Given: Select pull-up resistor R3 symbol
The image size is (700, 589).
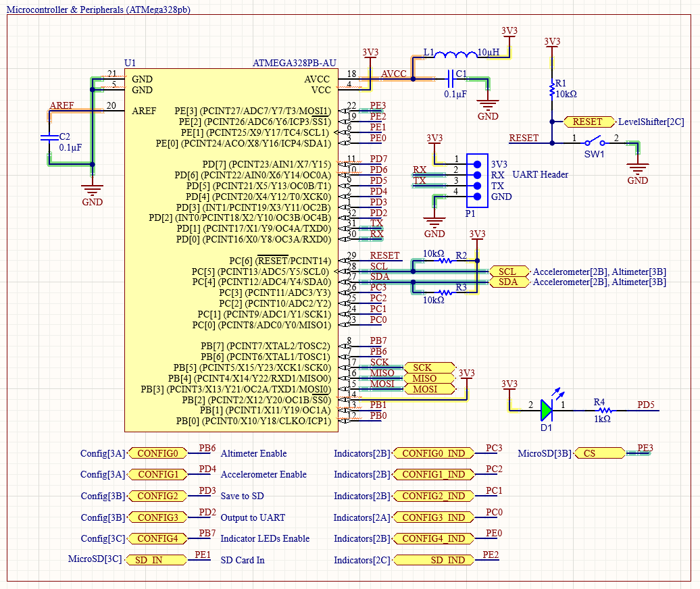Looking at the screenshot, I should pyautogui.click(x=445, y=292).
